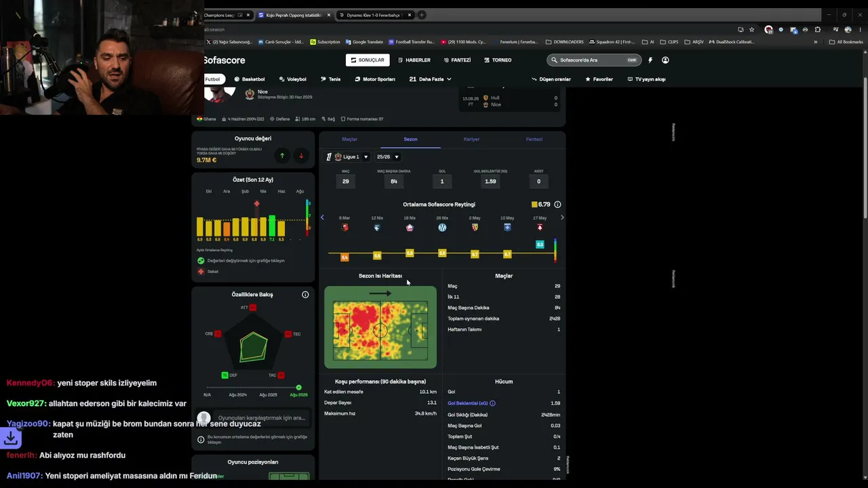Open the 25/26 season dropdown
868x488 pixels.
point(388,157)
